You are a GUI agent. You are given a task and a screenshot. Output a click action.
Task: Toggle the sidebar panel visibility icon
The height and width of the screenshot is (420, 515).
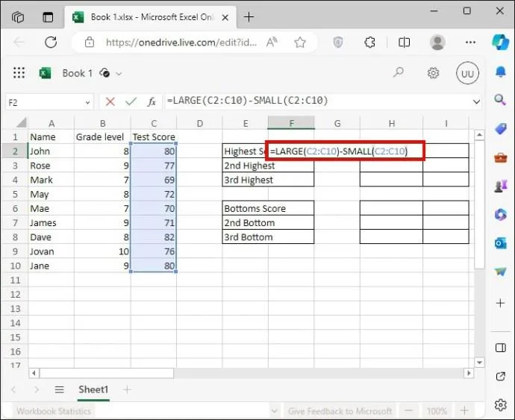click(501, 348)
